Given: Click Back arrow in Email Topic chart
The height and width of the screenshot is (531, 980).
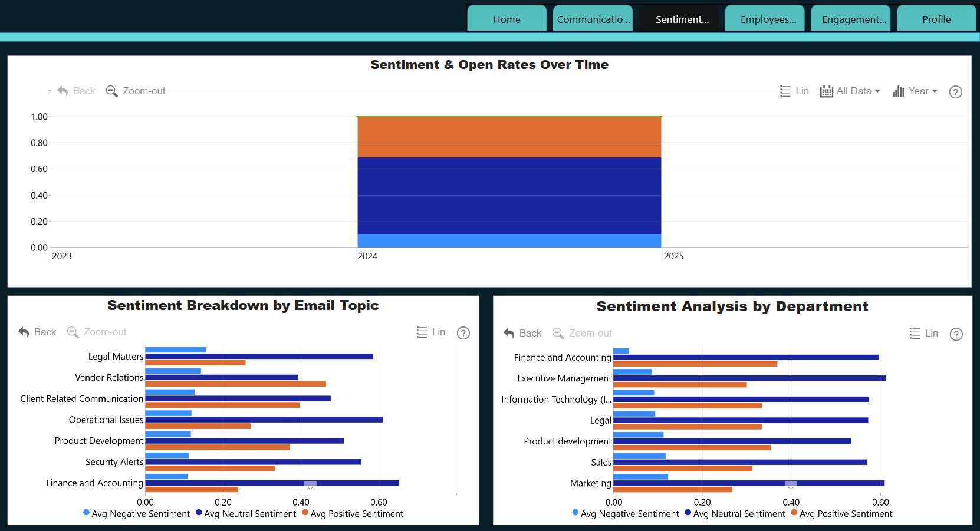Looking at the screenshot, I should (24, 332).
